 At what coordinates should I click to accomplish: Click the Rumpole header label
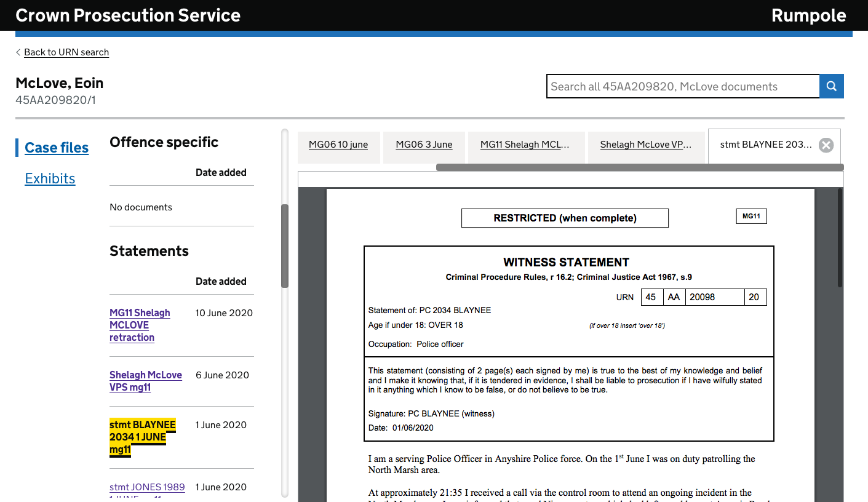[808, 15]
